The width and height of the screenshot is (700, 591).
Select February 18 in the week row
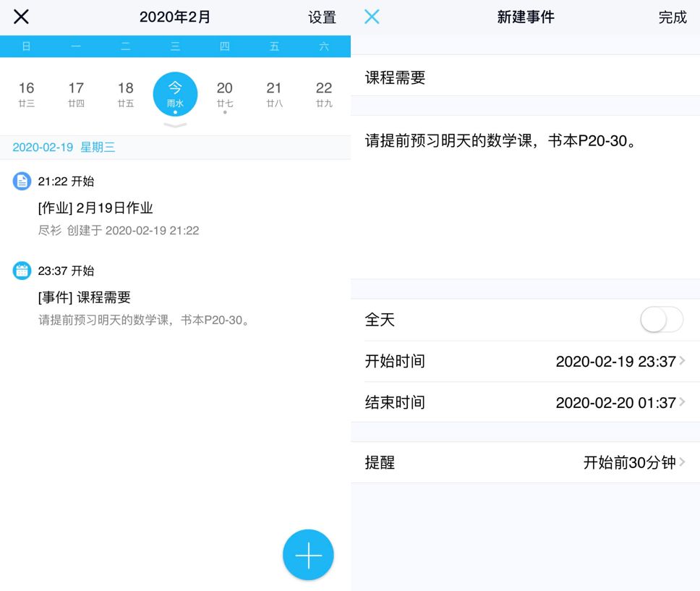pos(126,94)
